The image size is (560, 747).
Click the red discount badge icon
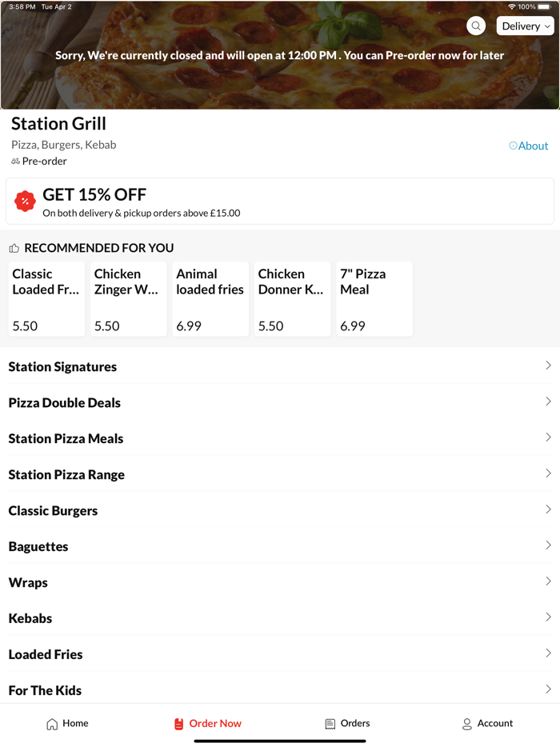pyautogui.click(x=25, y=201)
